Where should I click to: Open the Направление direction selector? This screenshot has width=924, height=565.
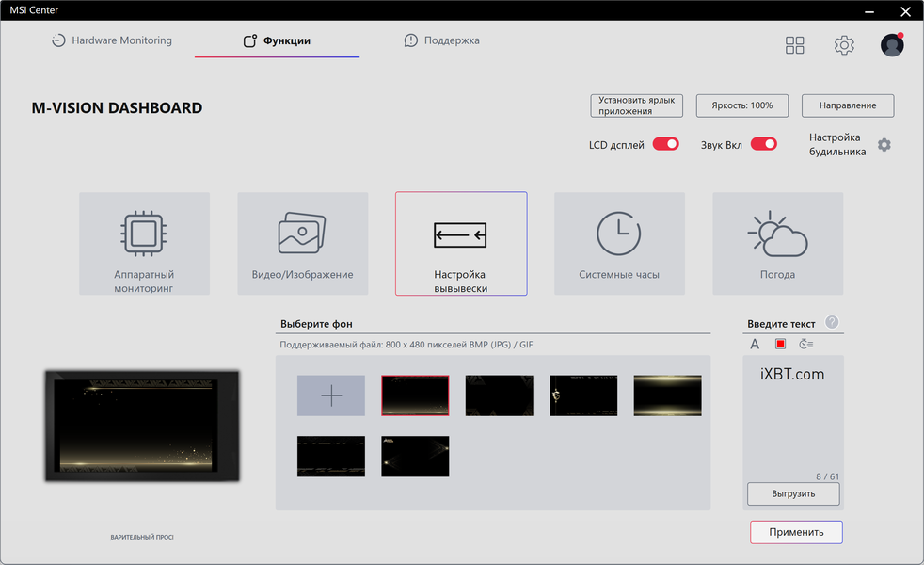click(x=848, y=105)
